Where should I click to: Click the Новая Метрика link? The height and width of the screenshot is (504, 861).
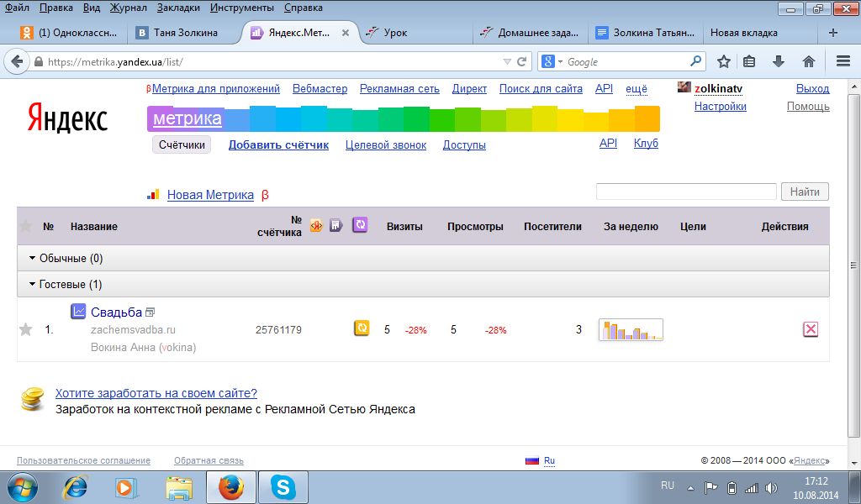(210, 195)
